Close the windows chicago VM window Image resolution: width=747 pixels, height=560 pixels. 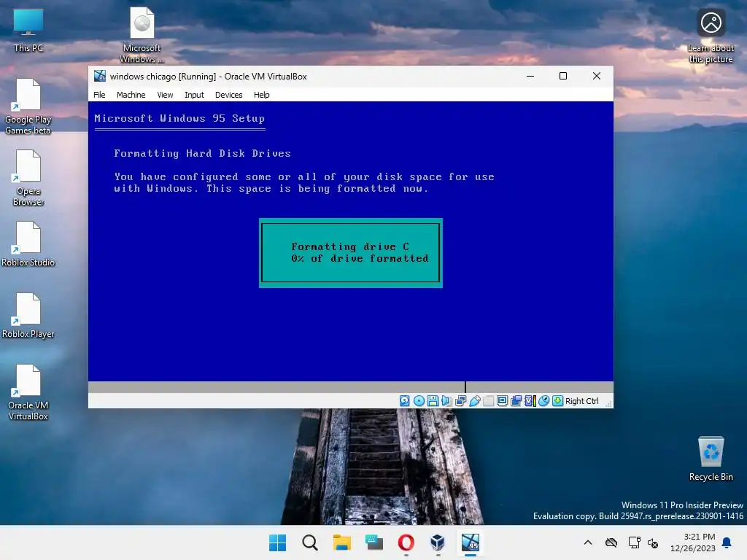(x=597, y=76)
